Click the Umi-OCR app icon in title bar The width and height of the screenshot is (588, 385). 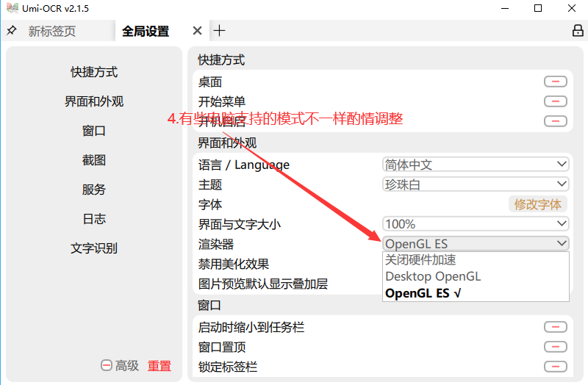click(11, 8)
